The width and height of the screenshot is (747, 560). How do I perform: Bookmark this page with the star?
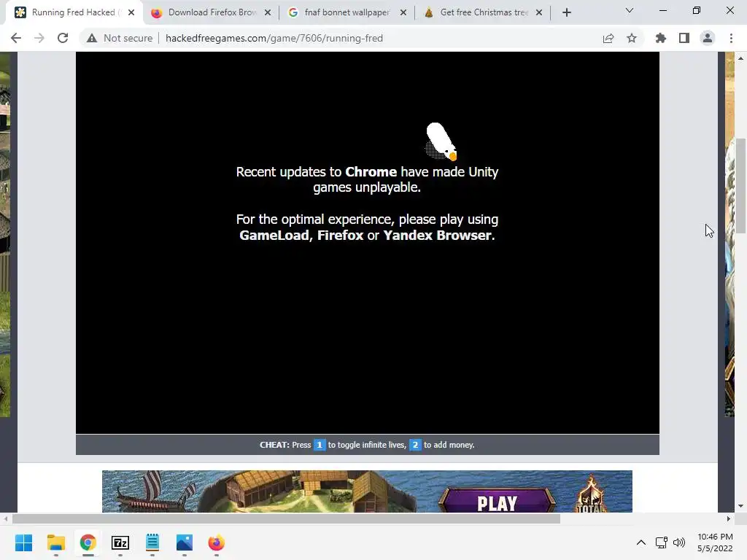pos(632,38)
